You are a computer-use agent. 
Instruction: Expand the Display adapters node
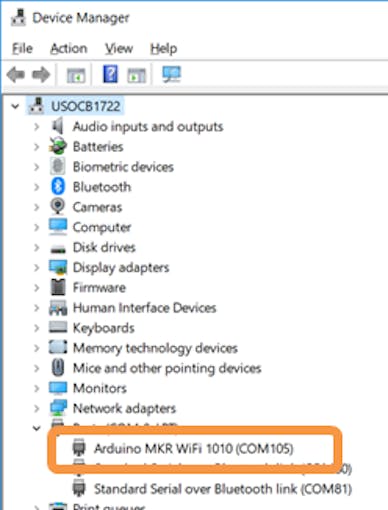pos(37,267)
